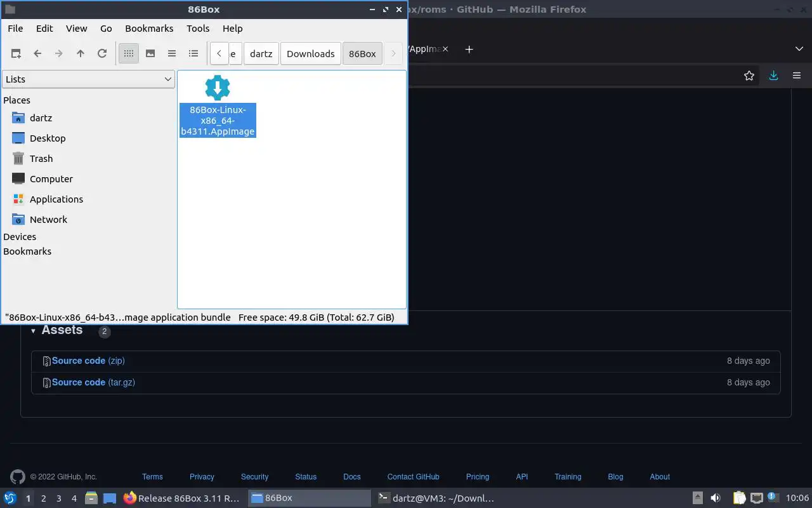List all Firefox tabs with the chevron
The image size is (812, 508).
tap(799, 49)
